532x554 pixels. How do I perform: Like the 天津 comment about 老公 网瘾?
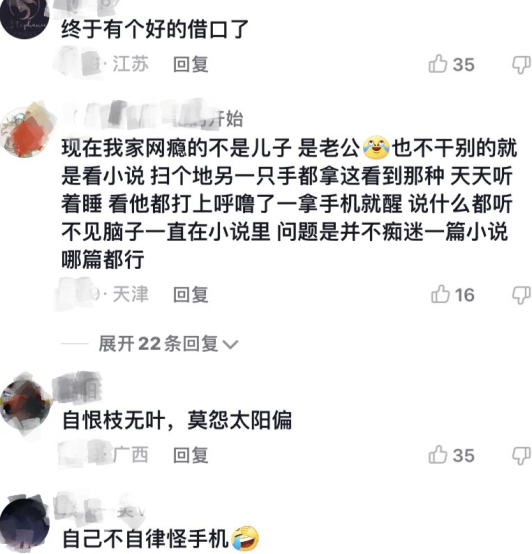point(452,294)
